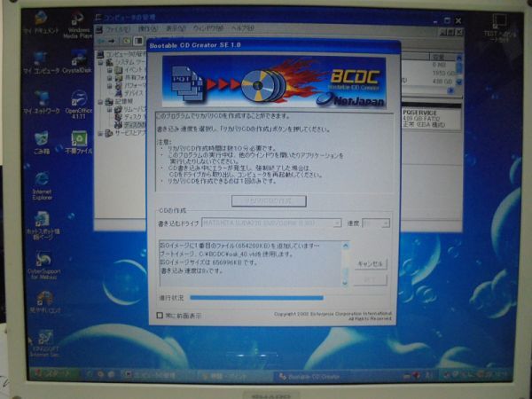This screenshot has height=399, width=532.
Task: Open Help menu in Computer Management
Action: (242, 27)
